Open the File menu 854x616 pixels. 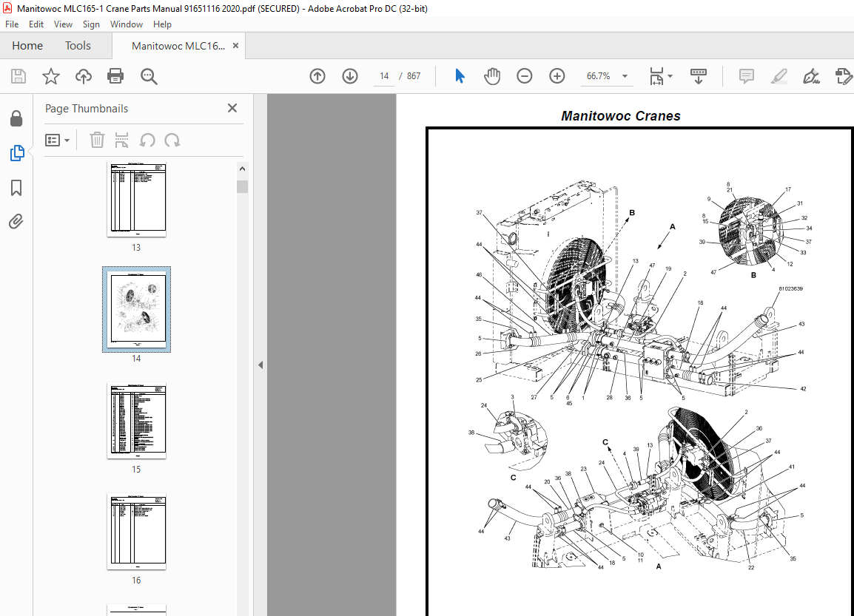[12, 24]
